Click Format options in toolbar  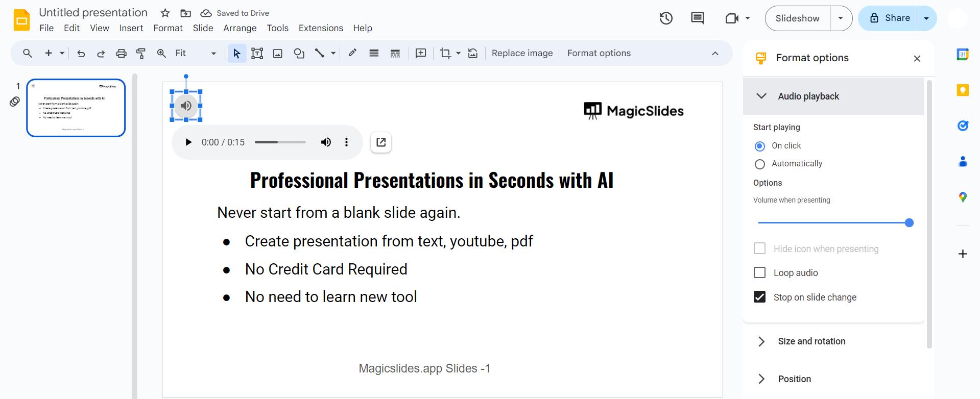[x=599, y=53]
